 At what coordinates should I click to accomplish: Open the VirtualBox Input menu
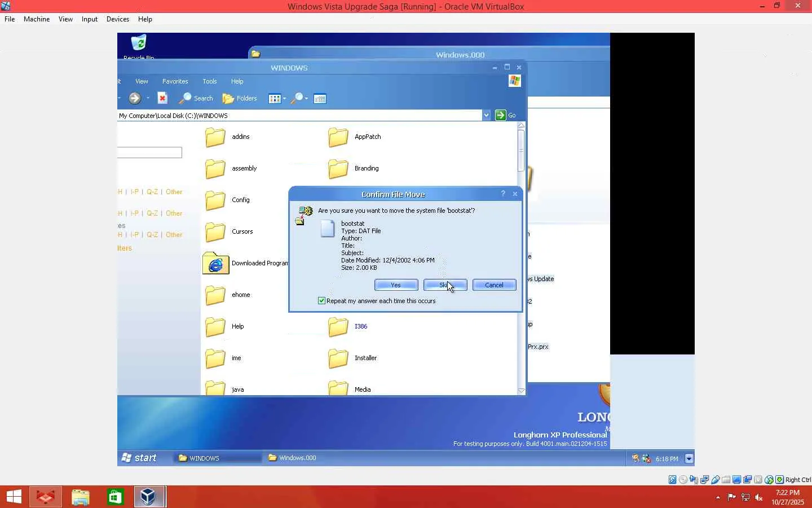[90, 19]
